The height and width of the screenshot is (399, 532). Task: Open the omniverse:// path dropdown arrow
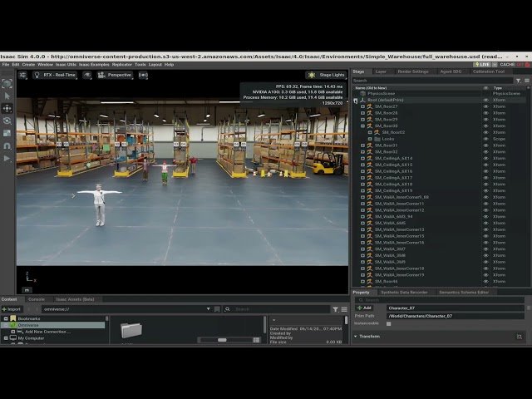(209, 309)
